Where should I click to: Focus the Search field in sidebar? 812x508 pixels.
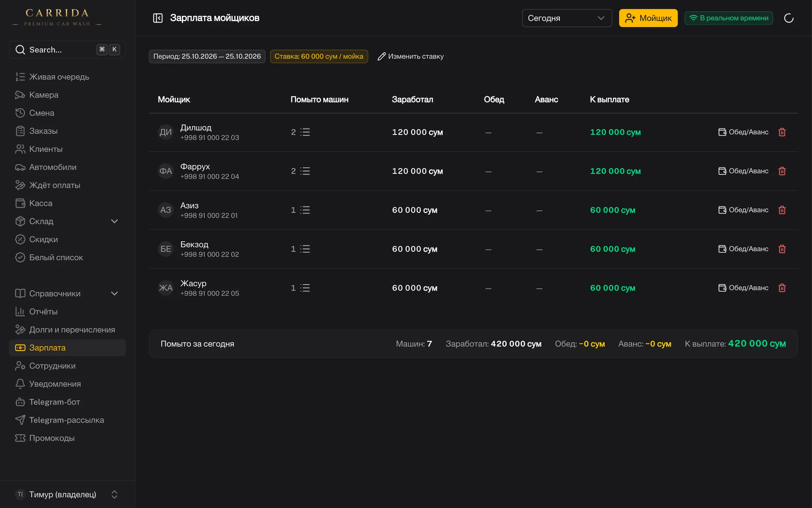67,50
